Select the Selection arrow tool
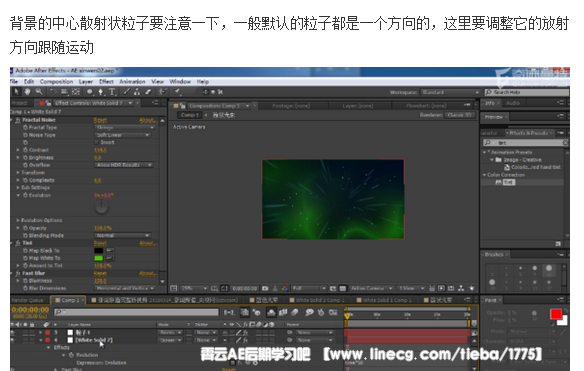The image size is (584, 371). click(x=16, y=91)
